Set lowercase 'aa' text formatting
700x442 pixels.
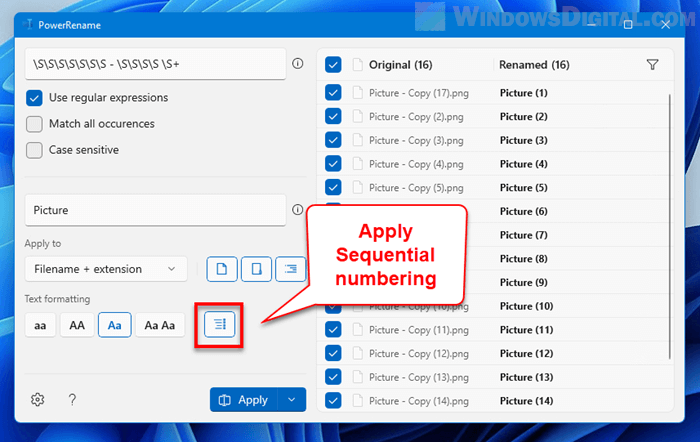tap(40, 325)
